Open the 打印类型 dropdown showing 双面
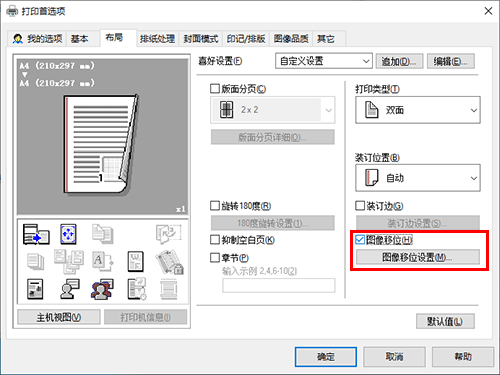Viewport: 500px width, 375px height. tap(418, 110)
